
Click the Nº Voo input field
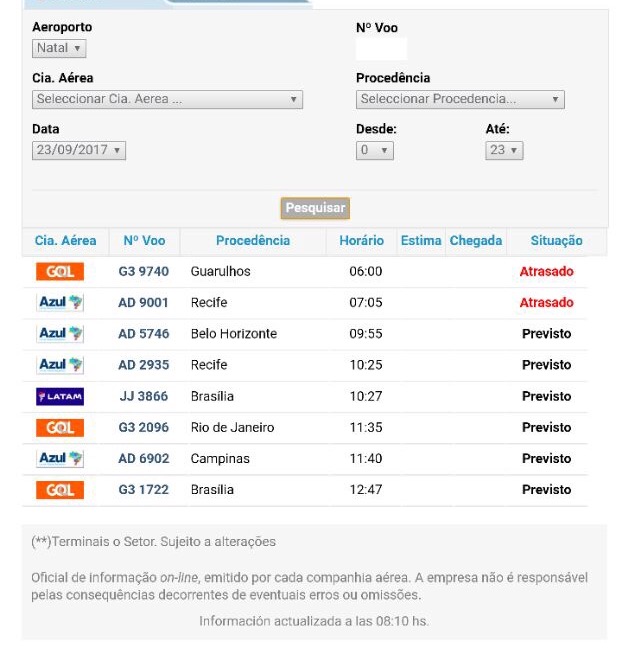coord(382,49)
